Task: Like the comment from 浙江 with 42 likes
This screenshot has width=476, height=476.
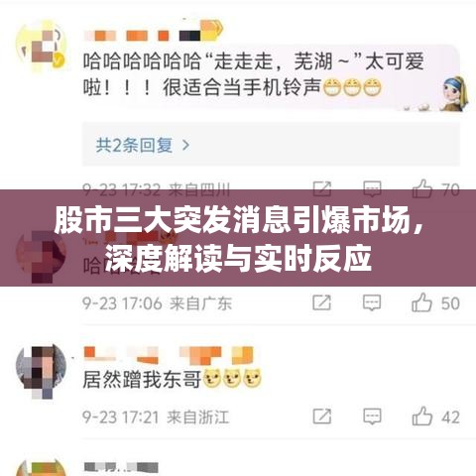Action: tap(422, 416)
